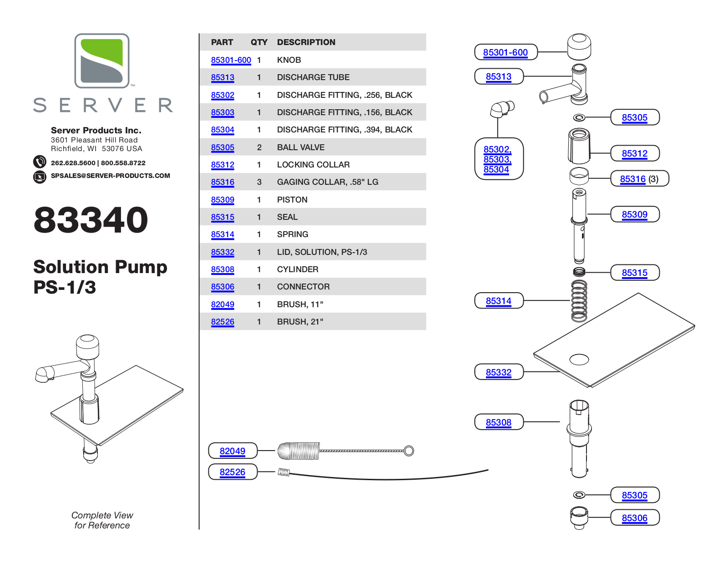Viewport: 728px width, 563px height.
Task: Click the 85313 callout beside discharge tube
Action: (499, 76)
